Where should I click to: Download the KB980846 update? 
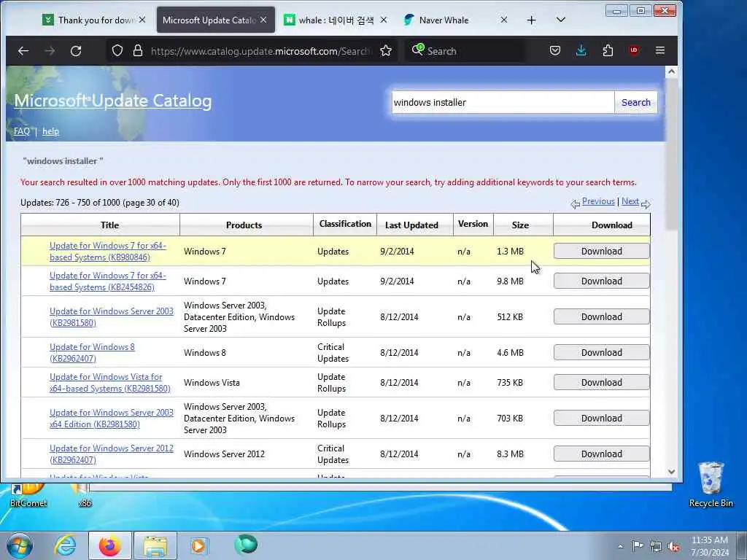(601, 251)
